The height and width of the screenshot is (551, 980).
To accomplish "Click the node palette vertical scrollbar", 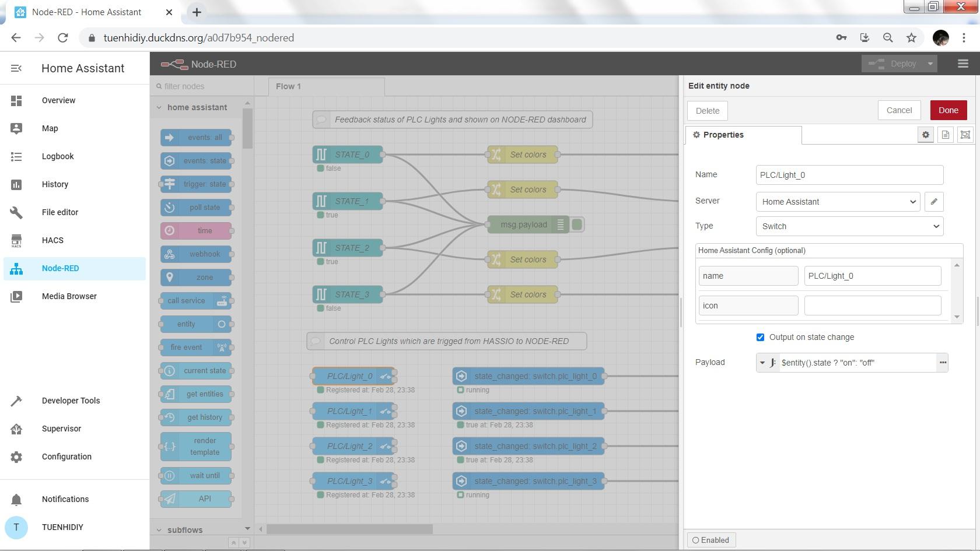I will (x=248, y=128).
